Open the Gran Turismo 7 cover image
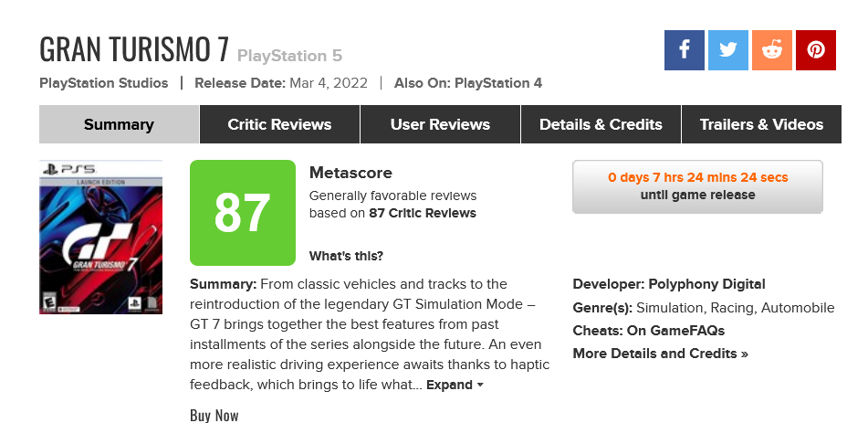 click(x=100, y=238)
